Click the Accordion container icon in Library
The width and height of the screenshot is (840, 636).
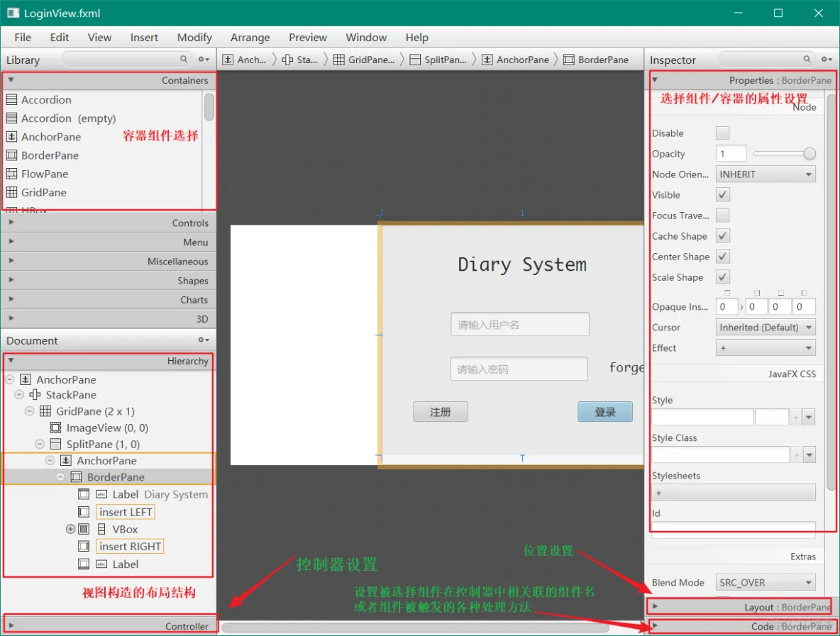coord(11,99)
